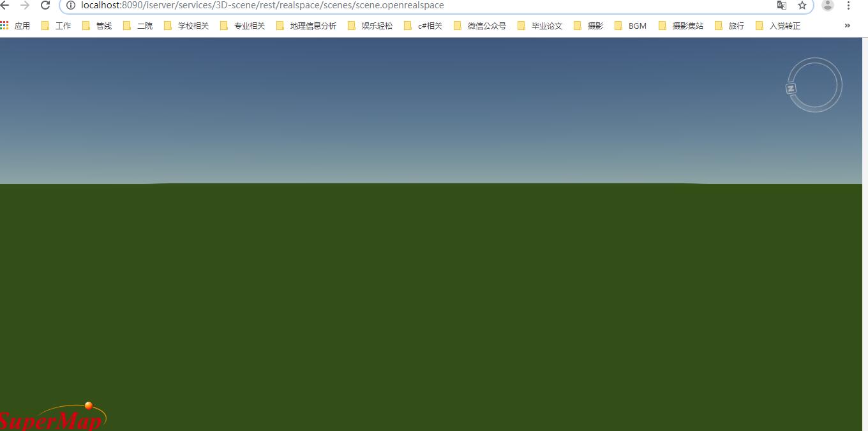Click the N north marker on the compass
This screenshot has width=868, height=431.
tap(791, 89)
